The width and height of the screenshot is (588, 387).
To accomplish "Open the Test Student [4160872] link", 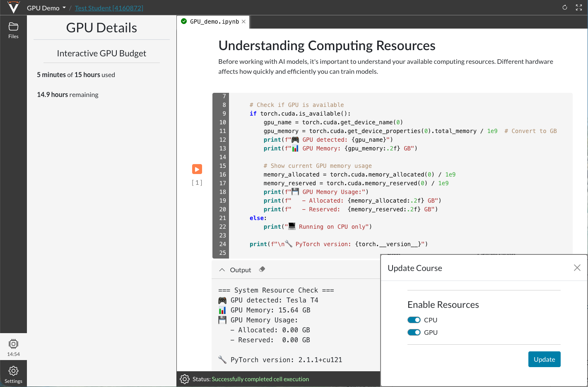I will click(x=109, y=8).
